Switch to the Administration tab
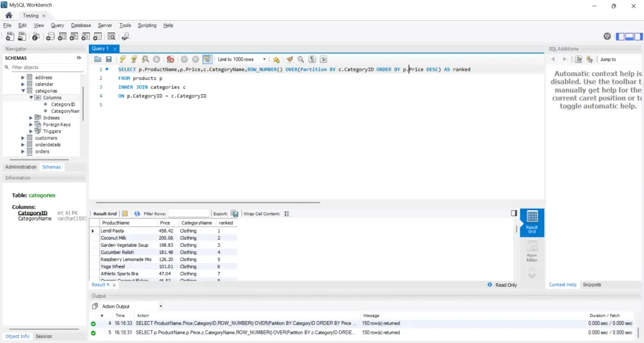Viewport: 644px width, 343px height. 21,167
